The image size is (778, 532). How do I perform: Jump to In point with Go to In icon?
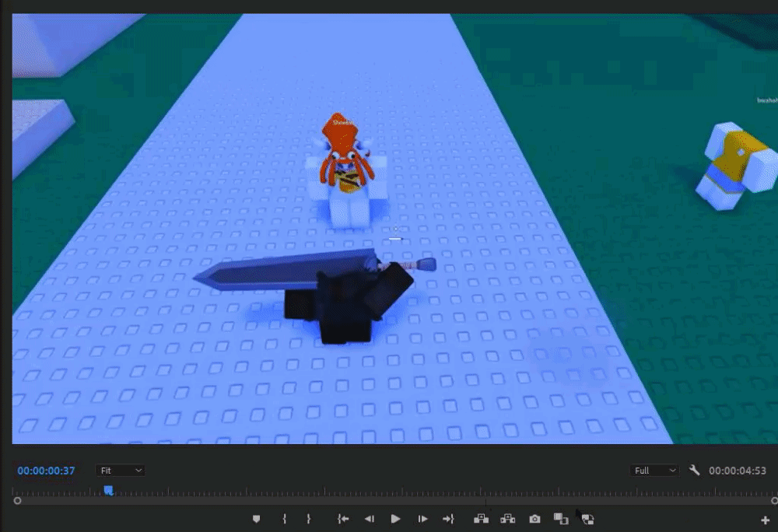342,518
